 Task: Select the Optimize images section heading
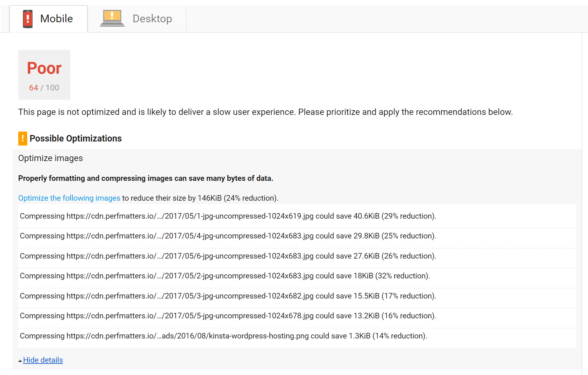coord(50,158)
